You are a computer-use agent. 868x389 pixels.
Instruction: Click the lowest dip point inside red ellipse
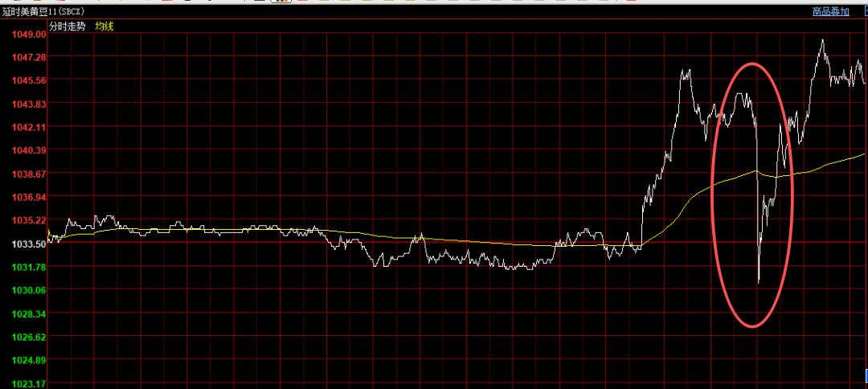point(759,282)
